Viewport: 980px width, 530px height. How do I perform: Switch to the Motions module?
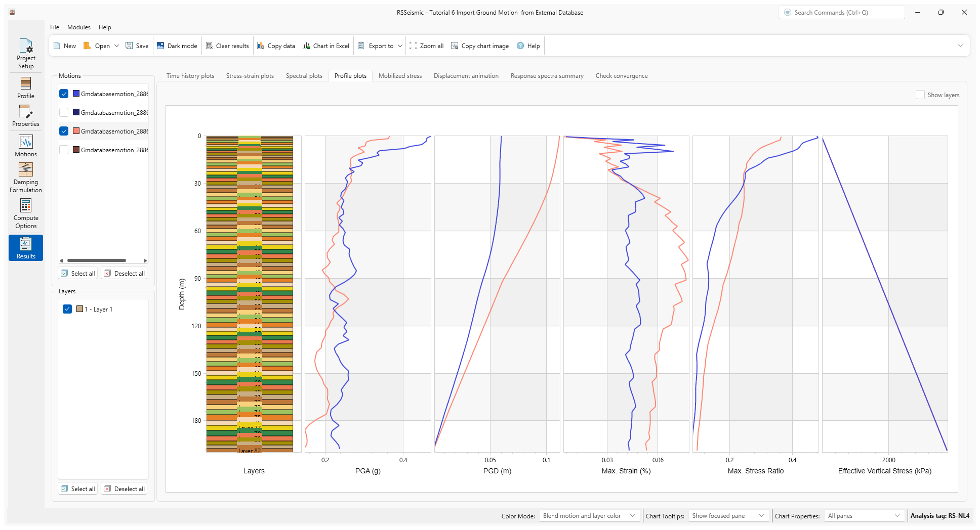coord(26,145)
